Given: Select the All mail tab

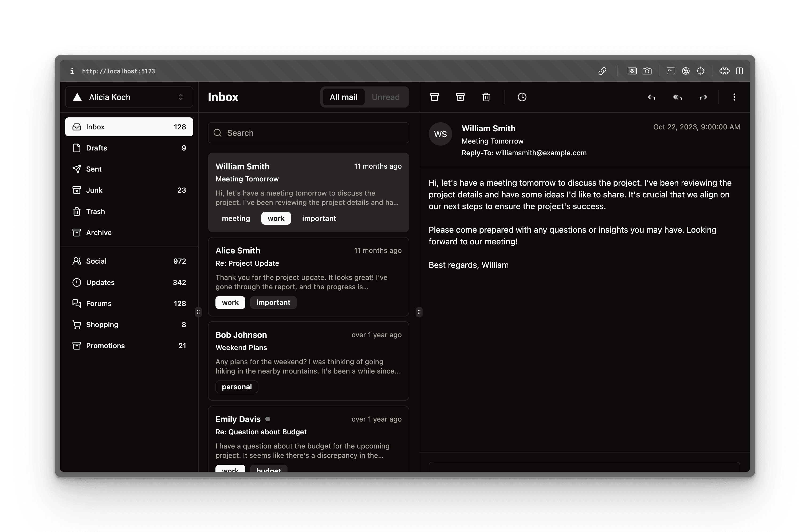Looking at the screenshot, I should pos(343,97).
